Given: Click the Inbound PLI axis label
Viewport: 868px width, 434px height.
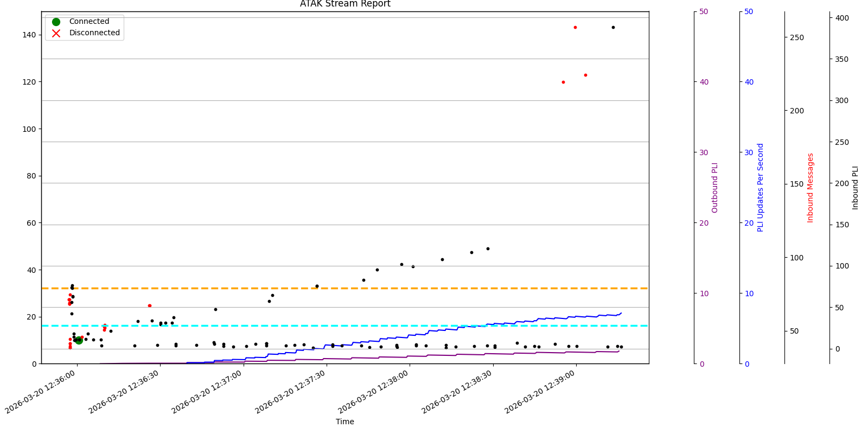Looking at the screenshot, I should pyautogui.click(x=855, y=188).
